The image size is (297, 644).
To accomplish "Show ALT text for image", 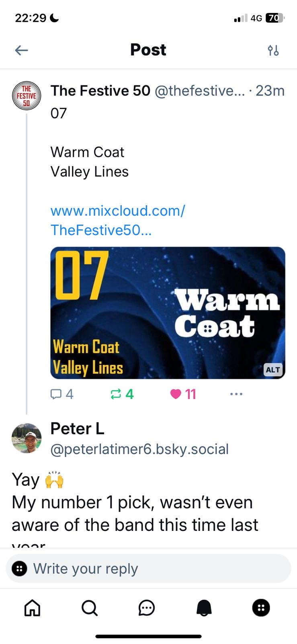I will pyautogui.click(x=273, y=369).
